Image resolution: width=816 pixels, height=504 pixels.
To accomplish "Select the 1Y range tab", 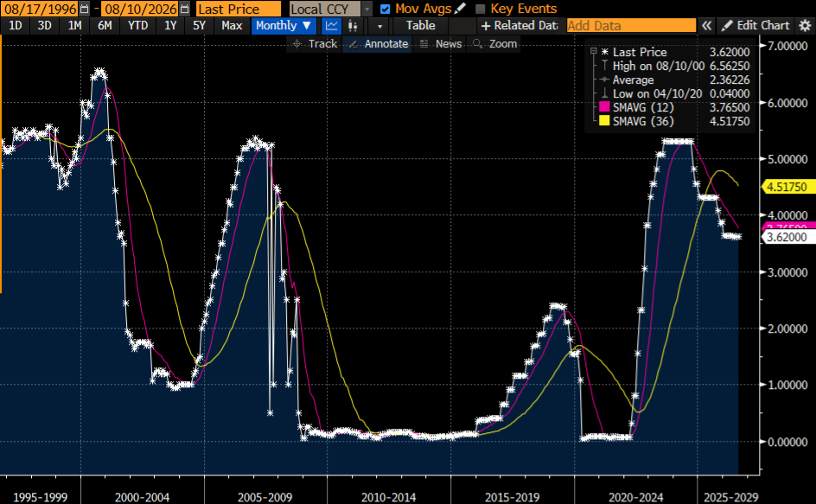I will [170, 26].
